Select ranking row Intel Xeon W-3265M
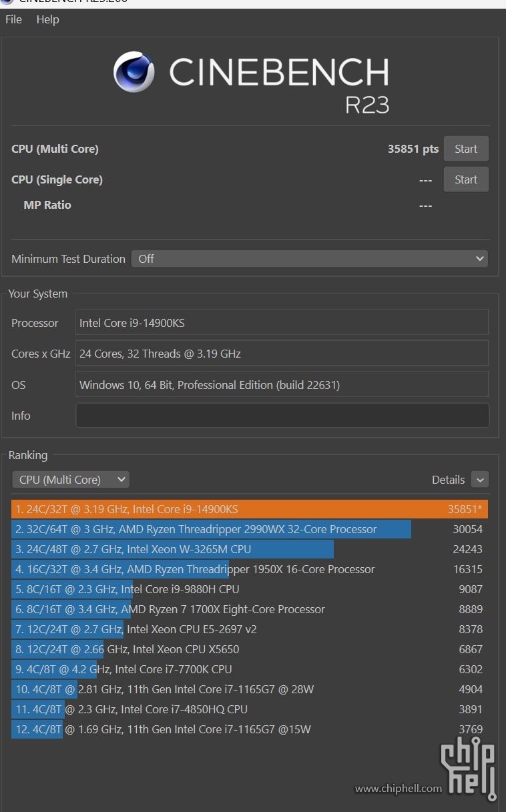 250,549
